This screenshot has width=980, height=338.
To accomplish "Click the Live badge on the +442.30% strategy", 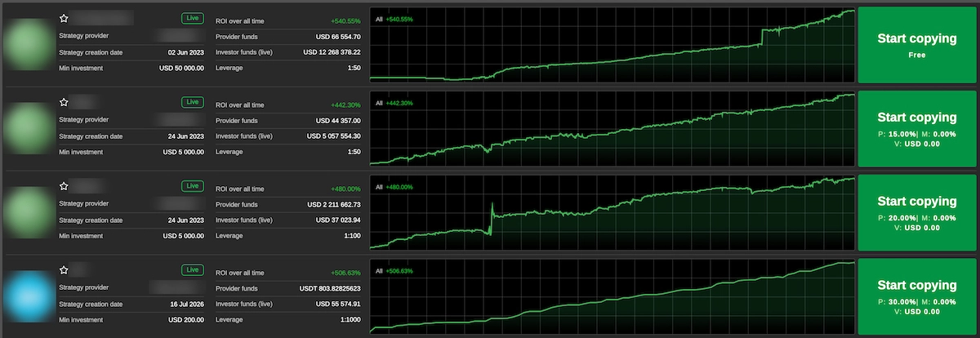I will [x=192, y=102].
